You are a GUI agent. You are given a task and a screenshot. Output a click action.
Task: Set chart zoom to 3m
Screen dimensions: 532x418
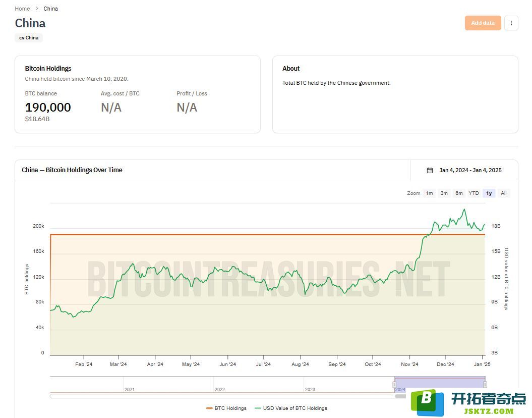tap(444, 193)
